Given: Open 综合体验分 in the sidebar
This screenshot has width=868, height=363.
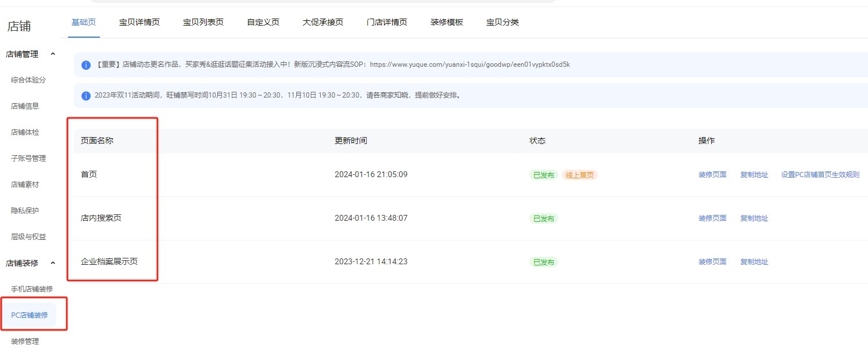Looking at the screenshot, I should 28,80.
